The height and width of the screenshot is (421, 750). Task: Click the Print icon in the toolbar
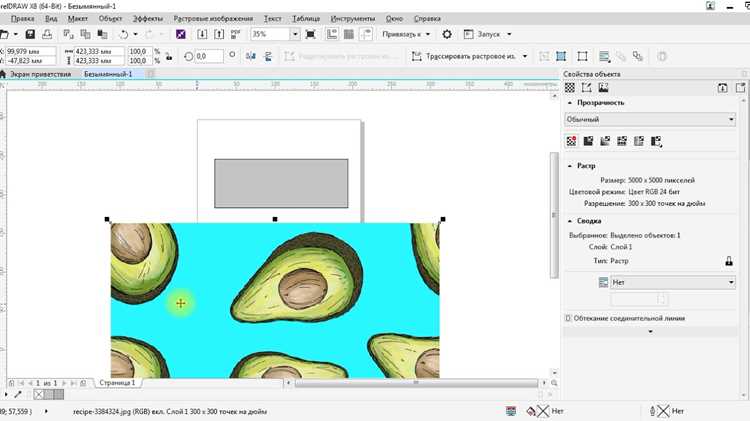click(47, 34)
